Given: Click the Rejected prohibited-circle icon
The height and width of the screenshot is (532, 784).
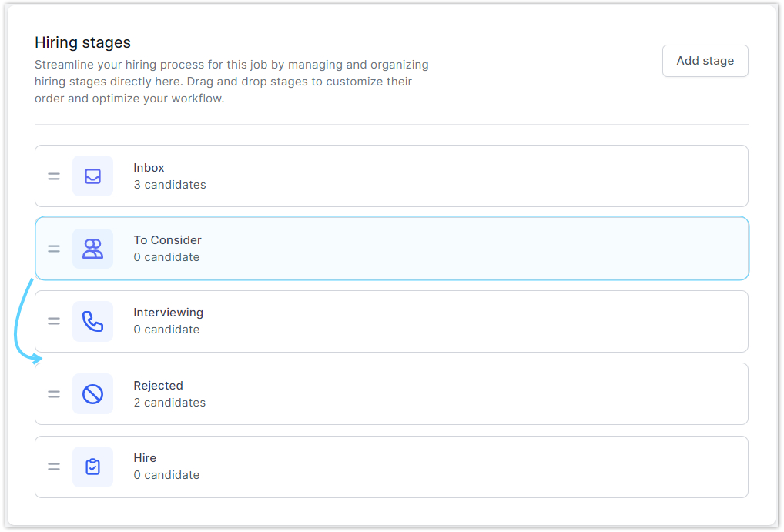Looking at the screenshot, I should pos(92,394).
